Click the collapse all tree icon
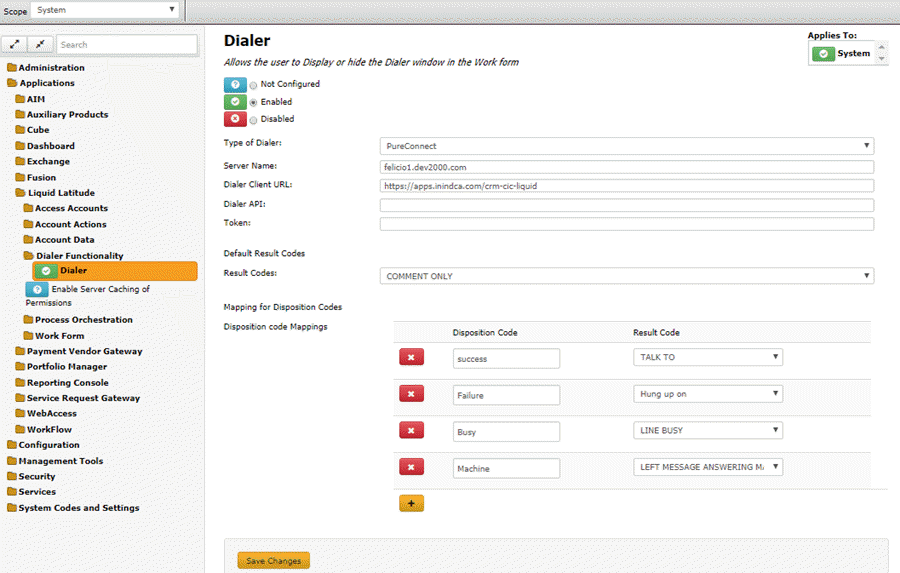This screenshot has height=573, width=900. (x=40, y=44)
